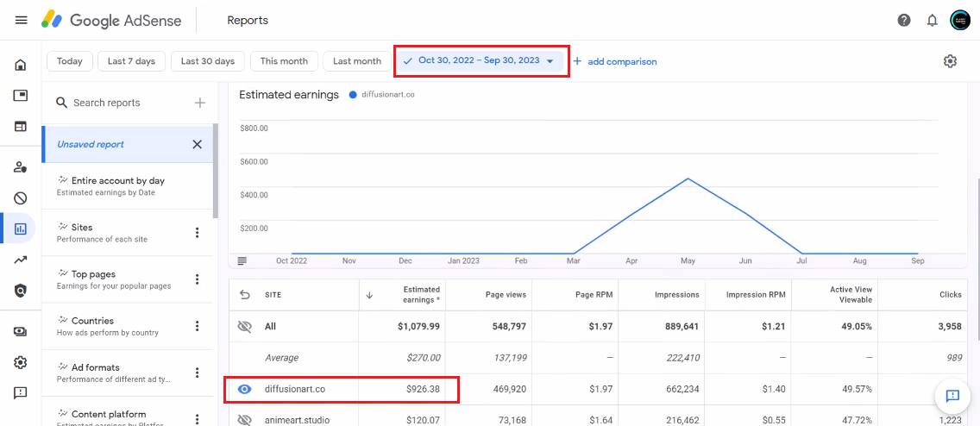The height and width of the screenshot is (426, 980).
Task: Open the Help question mark icon
Action: tap(904, 20)
